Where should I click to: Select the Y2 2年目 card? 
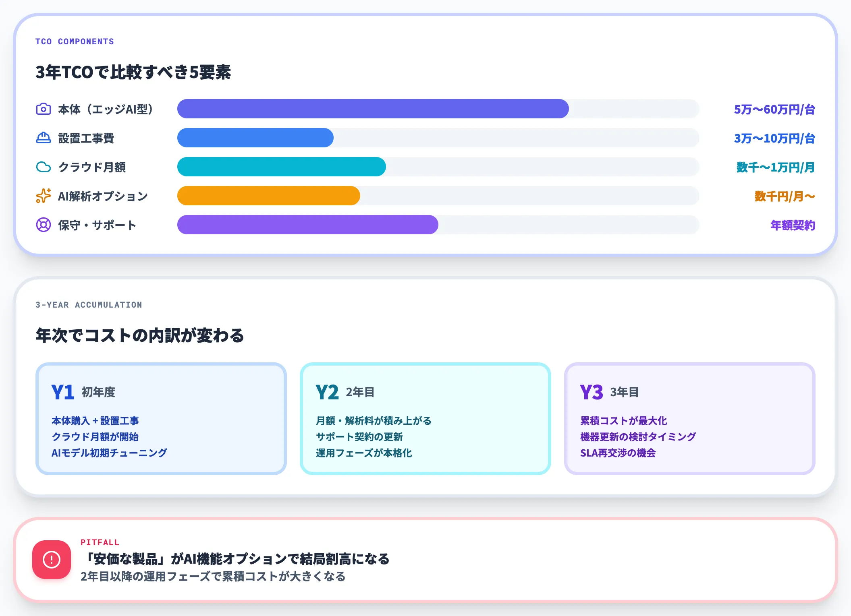click(x=425, y=419)
